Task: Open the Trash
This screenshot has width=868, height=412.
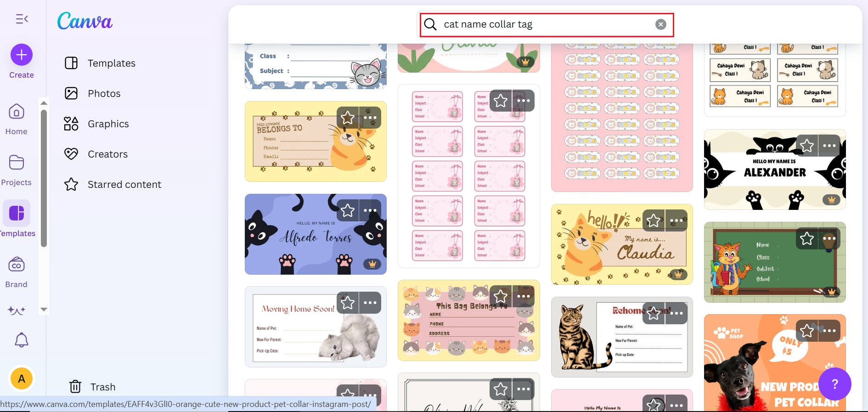Action: 92,387
